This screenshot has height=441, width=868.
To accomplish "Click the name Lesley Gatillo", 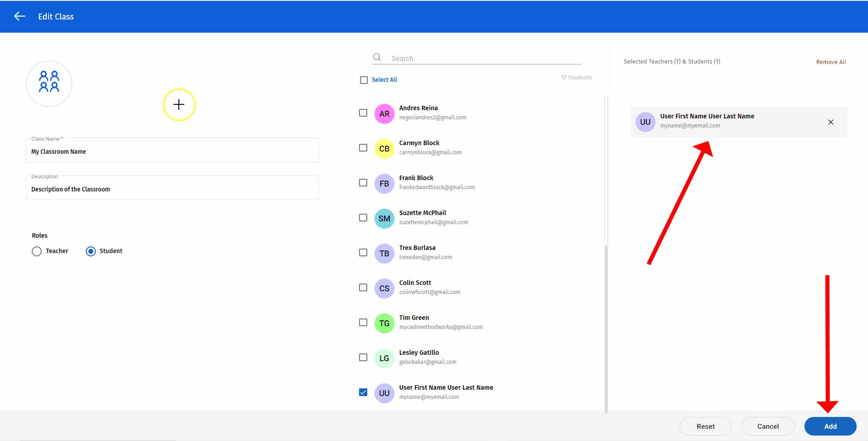I will pyautogui.click(x=419, y=353).
